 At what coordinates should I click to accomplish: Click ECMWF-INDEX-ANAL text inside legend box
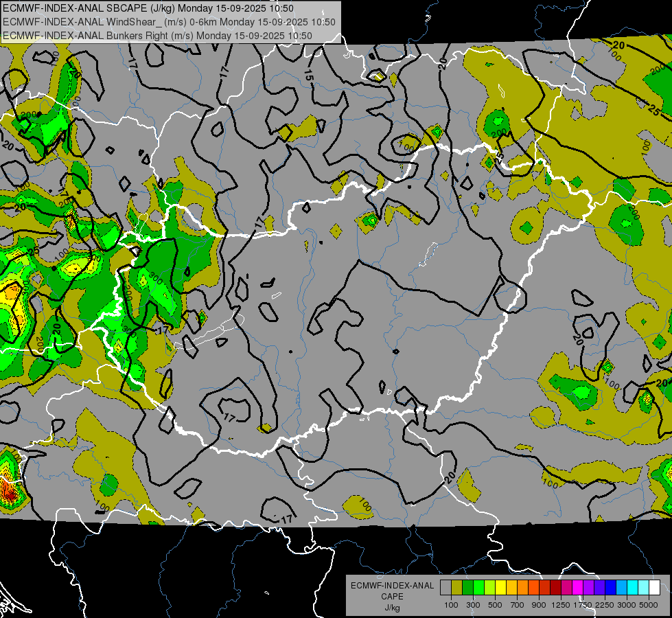tap(393, 586)
